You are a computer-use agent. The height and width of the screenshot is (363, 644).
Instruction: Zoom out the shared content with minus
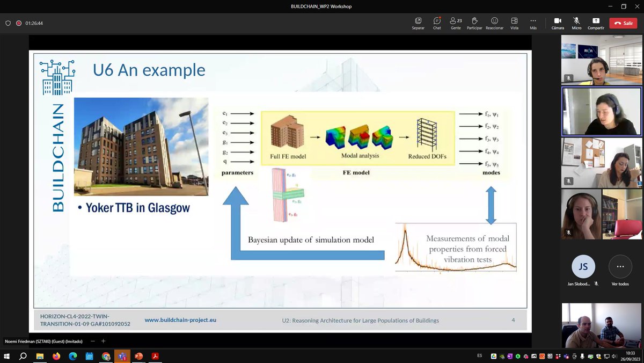coord(92,341)
